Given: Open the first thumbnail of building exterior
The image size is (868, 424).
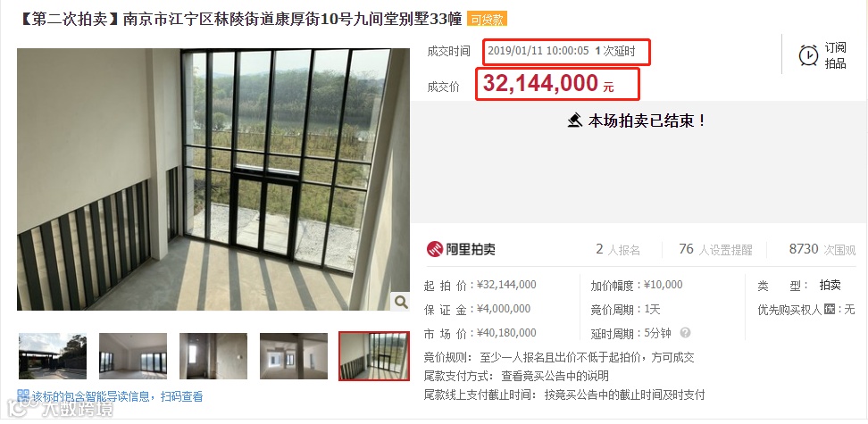Looking at the screenshot, I should coord(53,356).
